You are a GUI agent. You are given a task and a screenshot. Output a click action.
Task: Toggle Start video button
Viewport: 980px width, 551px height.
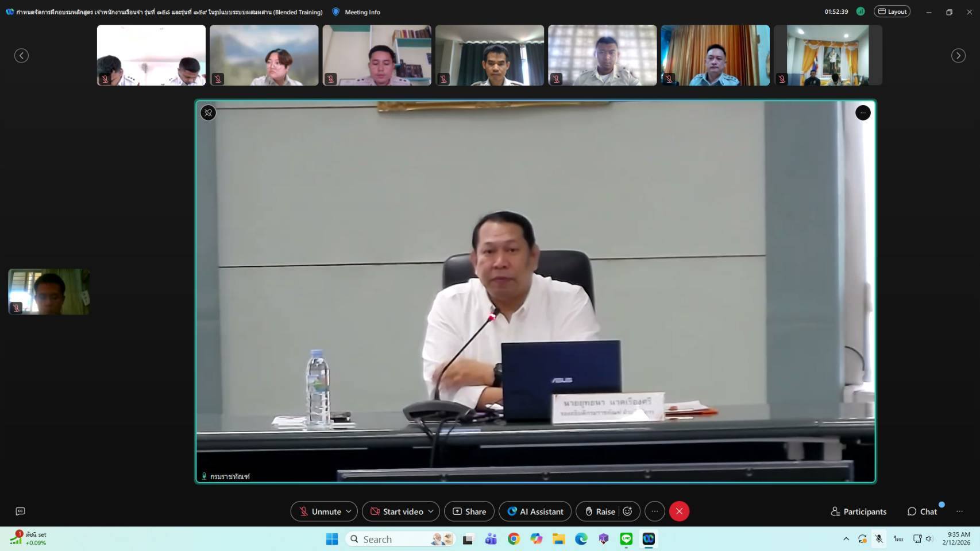point(396,511)
